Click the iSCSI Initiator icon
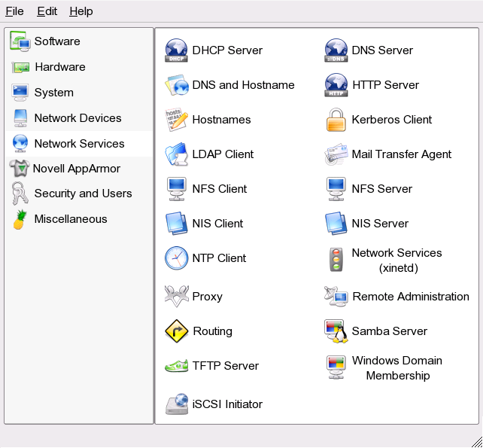This screenshot has height=448, width=483. pyautogui.click(x=176, y=404)
